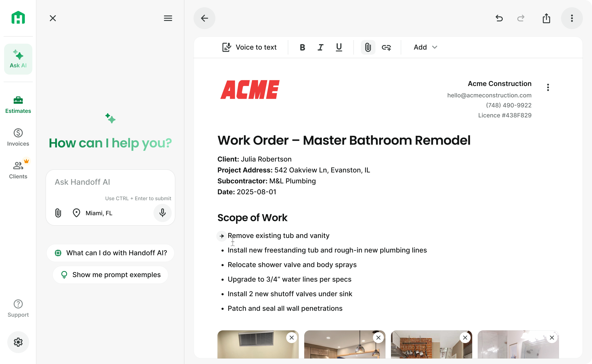Undo the last change
The image size is (592, 364).
point(499,18)
